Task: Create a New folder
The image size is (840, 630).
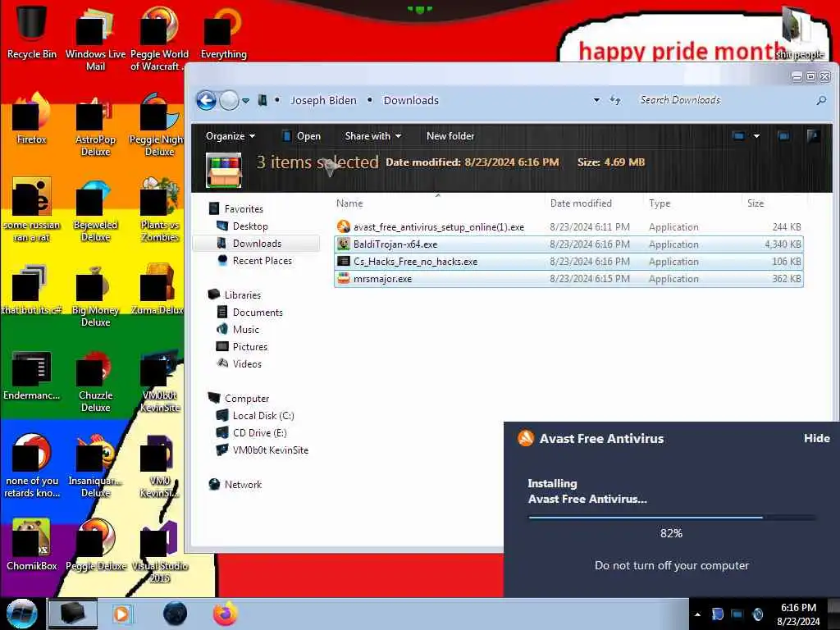Action: pos(450,136)
